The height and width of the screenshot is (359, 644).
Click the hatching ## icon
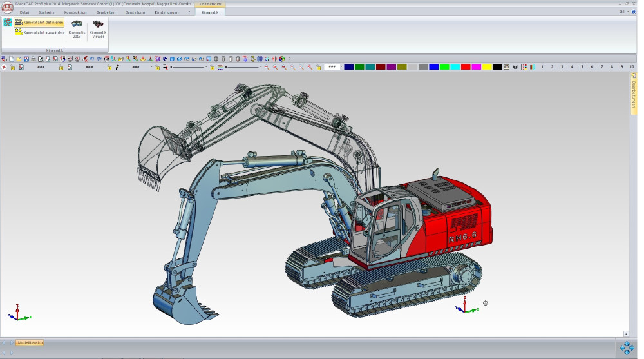pos(515,67)
